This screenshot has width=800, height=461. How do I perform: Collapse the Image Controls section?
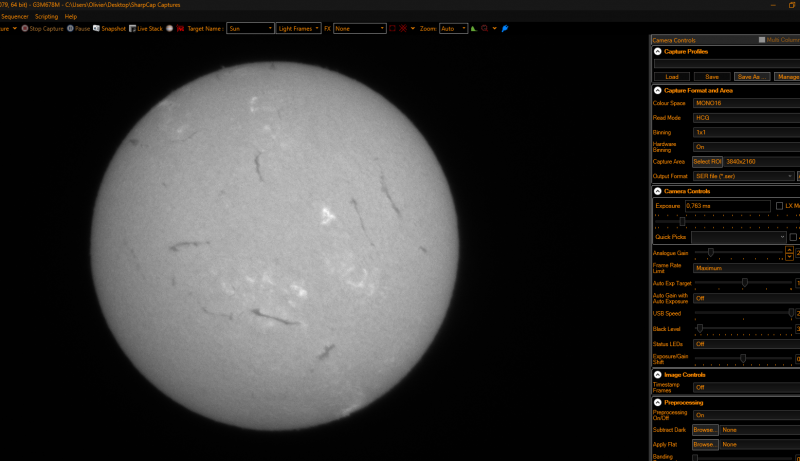click(658, 375)
